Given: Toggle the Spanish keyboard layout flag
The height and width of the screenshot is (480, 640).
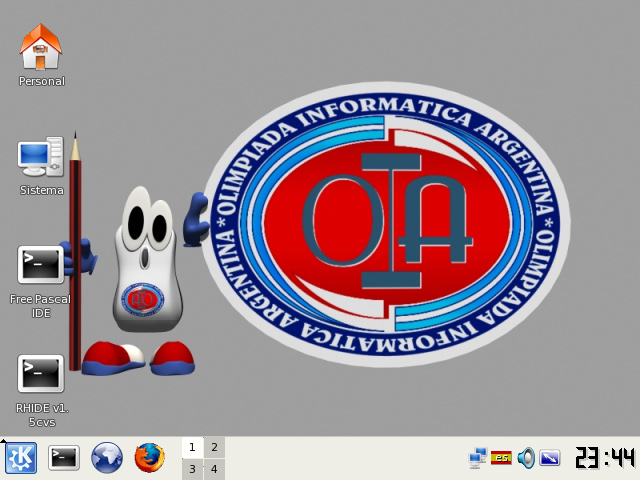Looking at the screenshot, I should [502, 458].
